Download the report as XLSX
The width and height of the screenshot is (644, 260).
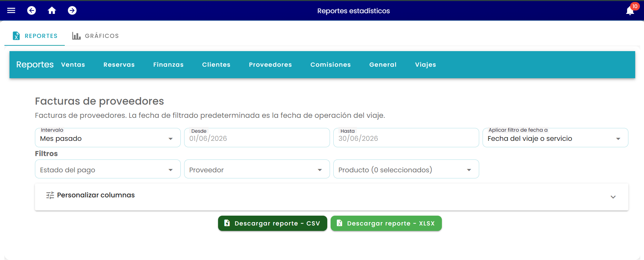click(386, 223)
